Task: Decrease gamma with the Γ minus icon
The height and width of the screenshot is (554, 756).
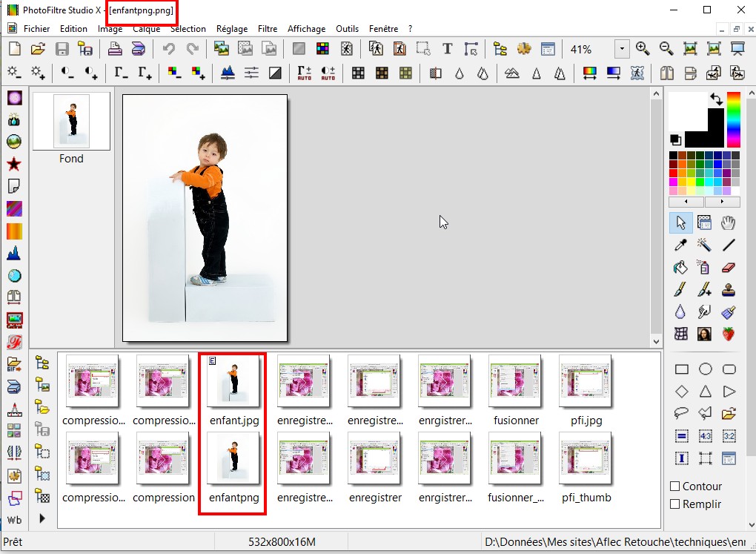Action: click(x=121, y=73)
